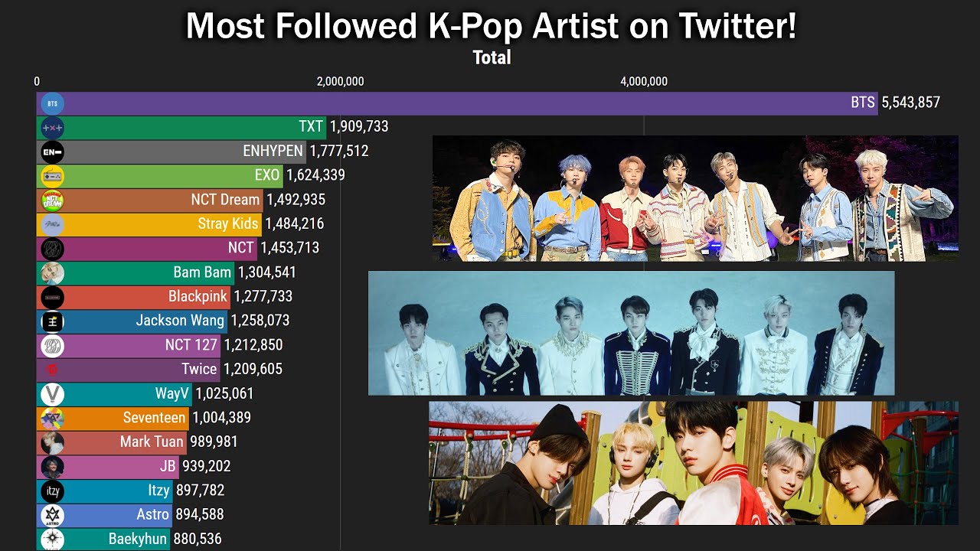Screen dimensions: 980x551
Task: Click the 'Total' subtitle label
Action: [x=492, y=57]
